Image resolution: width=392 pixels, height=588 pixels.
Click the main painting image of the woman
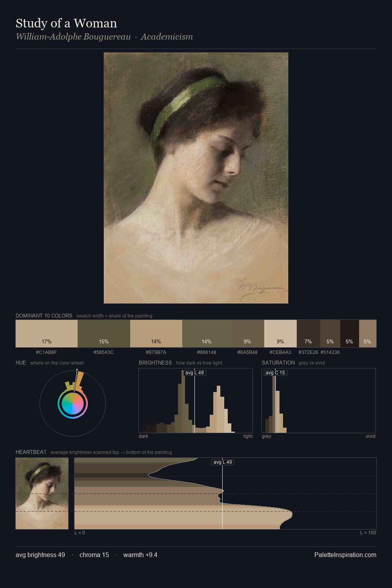click(x=196, y=178)
